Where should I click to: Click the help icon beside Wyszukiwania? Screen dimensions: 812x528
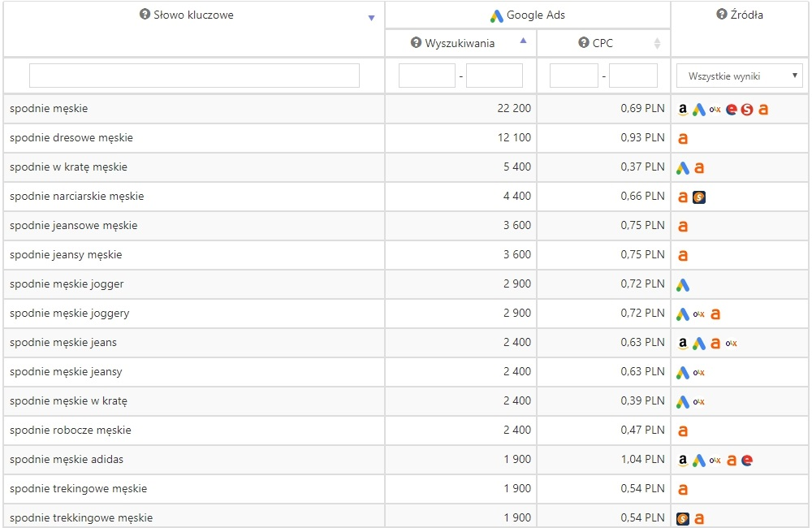tap(417, 43)
